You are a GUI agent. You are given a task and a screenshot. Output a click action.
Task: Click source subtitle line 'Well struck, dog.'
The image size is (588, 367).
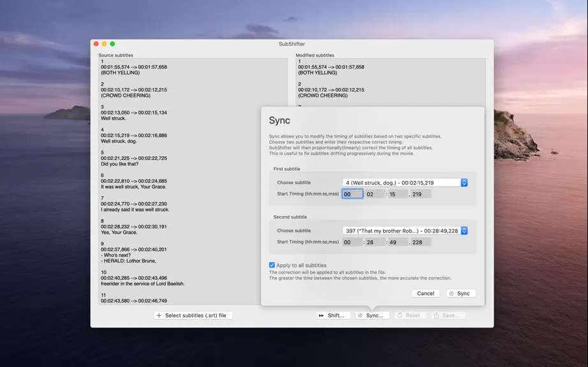point(119,141)
